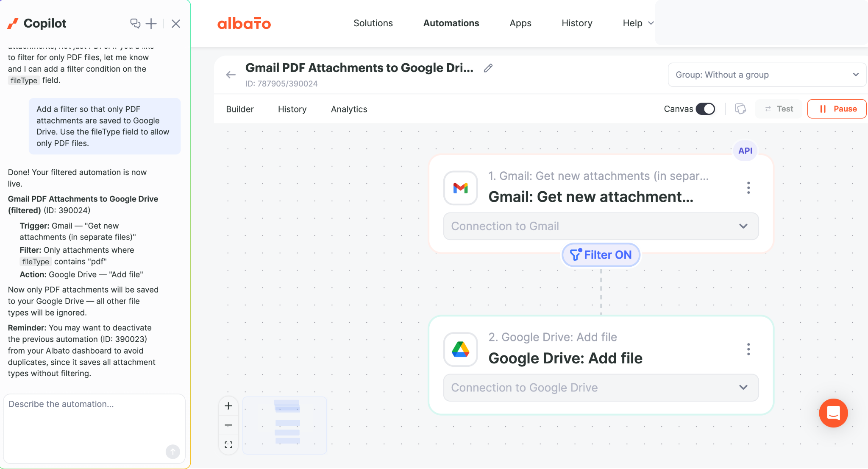Focus the Describe the automation input
Viewport: 868px width, 469px height.
(94, 428)
